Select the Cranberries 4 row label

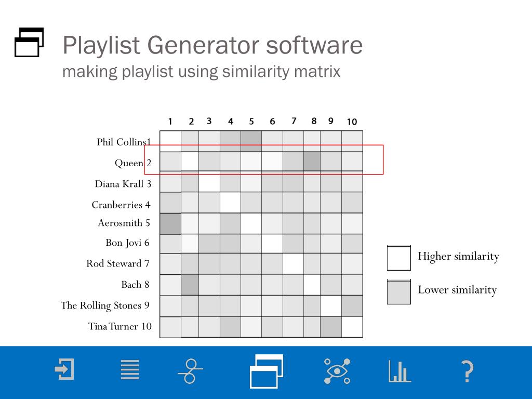pyautogui.click(x=121, y=205)
